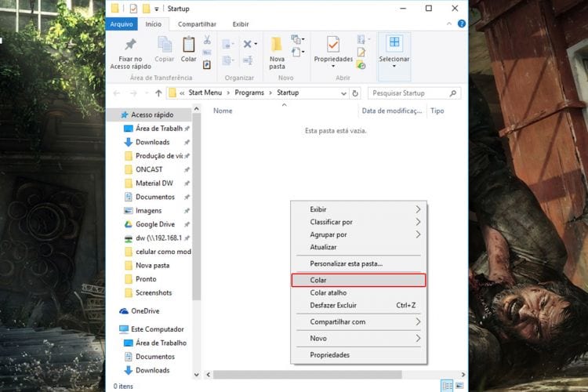Viewport: 588px width, 392px height.
Task: Open the blue help question mark
Action: point(462,24)
